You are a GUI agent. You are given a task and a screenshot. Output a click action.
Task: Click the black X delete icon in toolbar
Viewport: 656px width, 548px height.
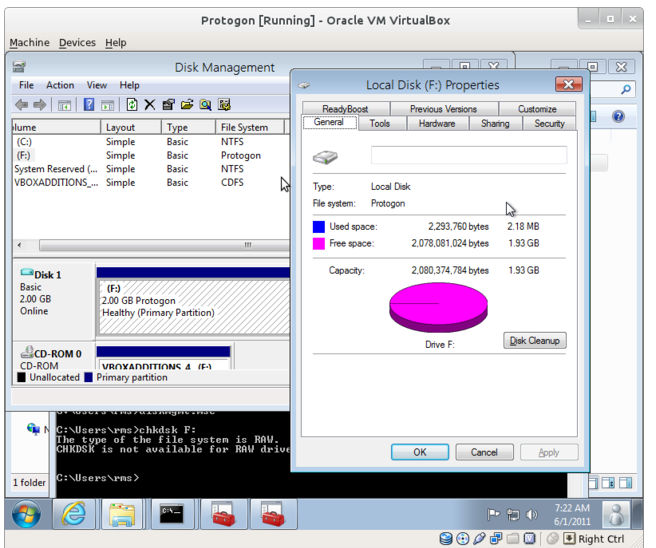[x=149, y=105]
